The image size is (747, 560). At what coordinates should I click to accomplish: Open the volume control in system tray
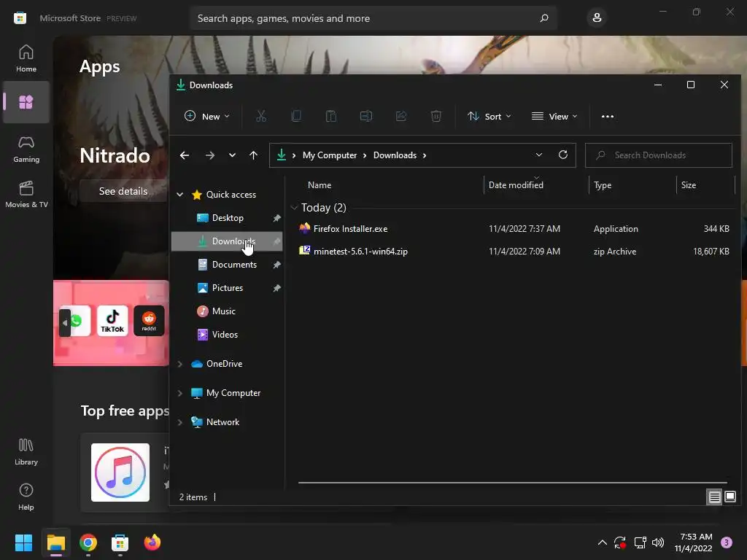tap(658, 542)
